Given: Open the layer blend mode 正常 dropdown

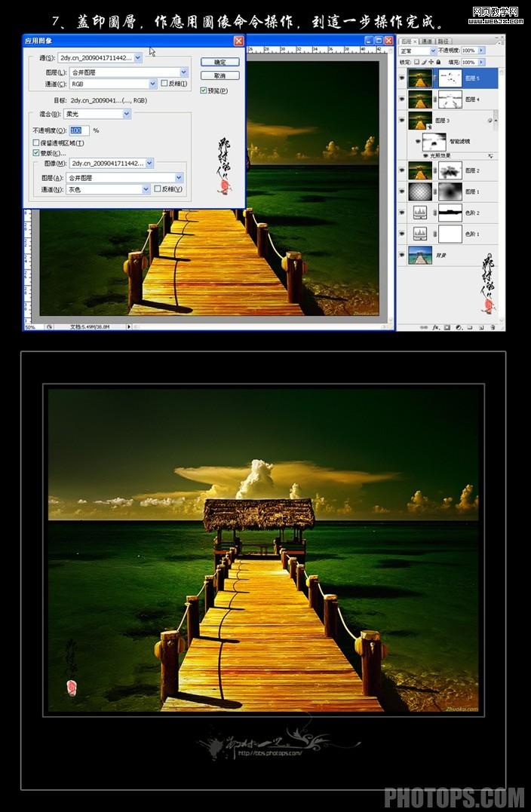Looking at the screenshot, I should [x=418, y=51].
